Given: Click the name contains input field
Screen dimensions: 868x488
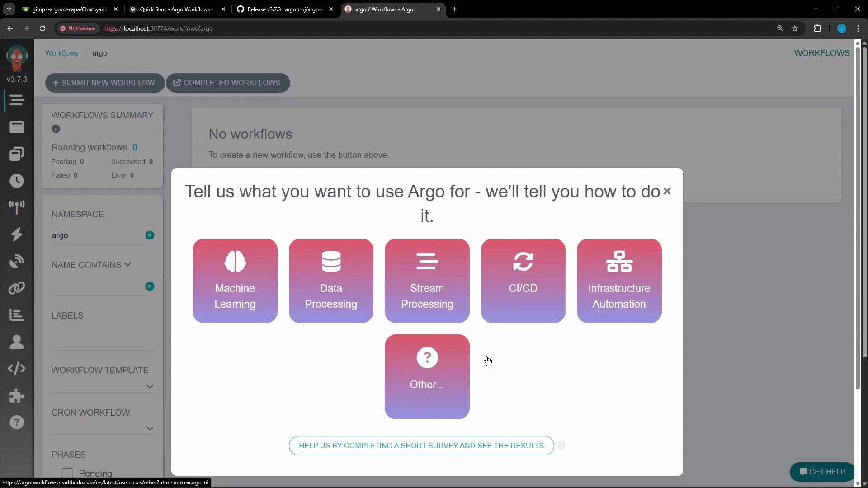Looking at the screenshot, I should (x=98, y=286).
